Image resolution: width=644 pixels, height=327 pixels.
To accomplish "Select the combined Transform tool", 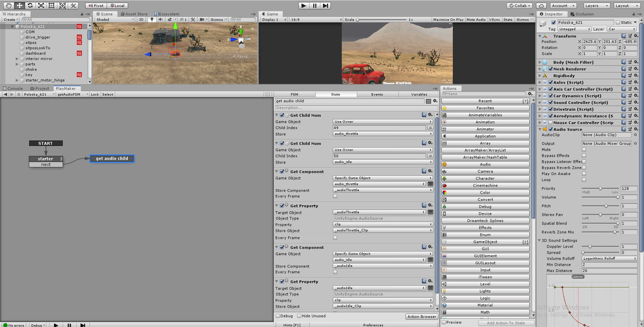I will pyautogui.click(x=62, y=6).
